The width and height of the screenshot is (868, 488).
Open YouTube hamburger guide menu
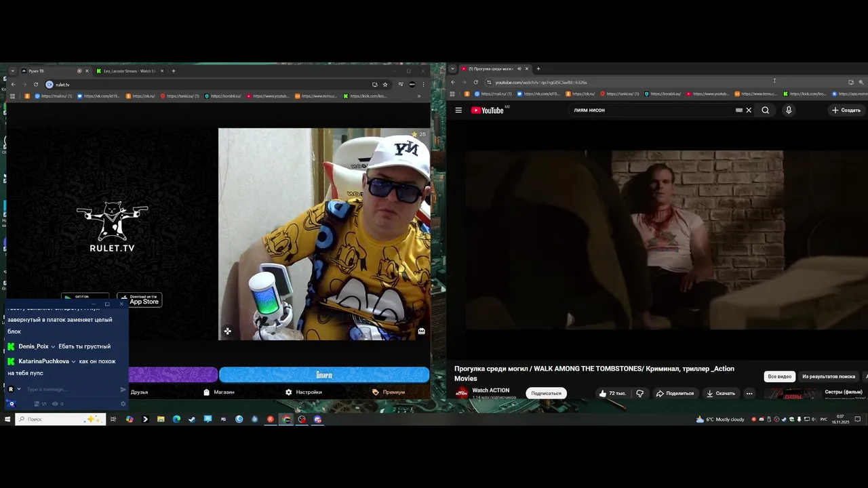click(x=458, y=110)
